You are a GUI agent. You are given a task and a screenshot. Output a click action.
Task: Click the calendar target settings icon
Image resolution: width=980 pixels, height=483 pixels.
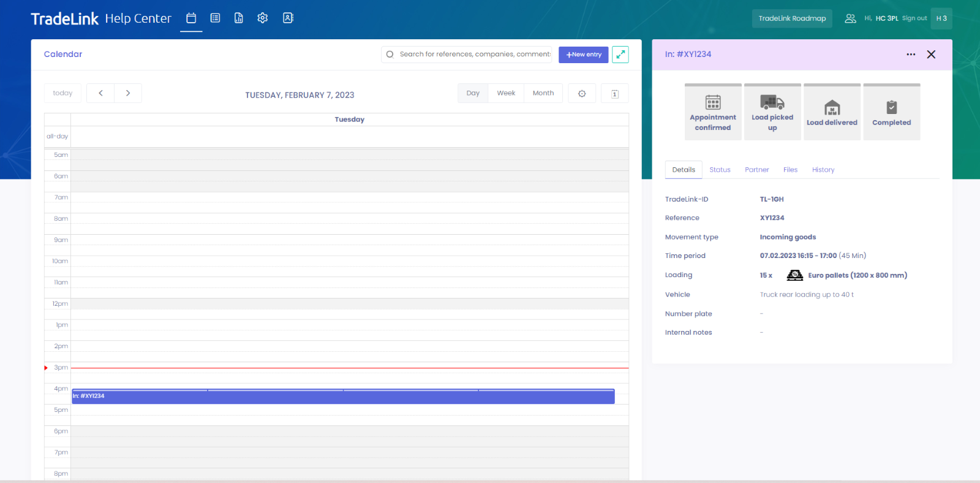point(582,94)
